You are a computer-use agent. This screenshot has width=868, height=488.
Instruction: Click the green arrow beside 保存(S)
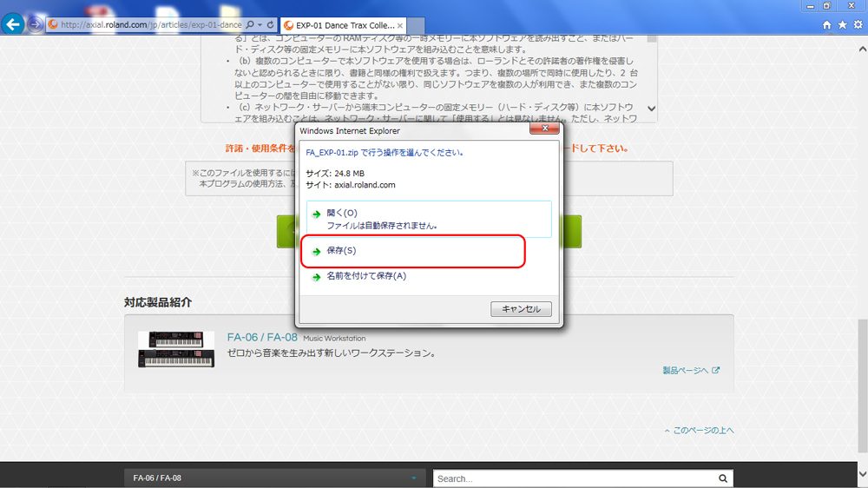point(316,252)
